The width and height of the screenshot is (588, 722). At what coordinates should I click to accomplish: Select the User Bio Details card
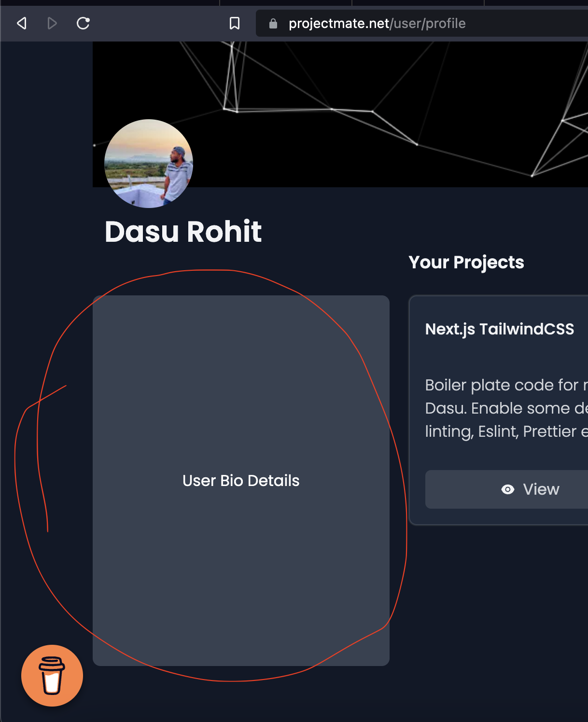pos(240,480)
